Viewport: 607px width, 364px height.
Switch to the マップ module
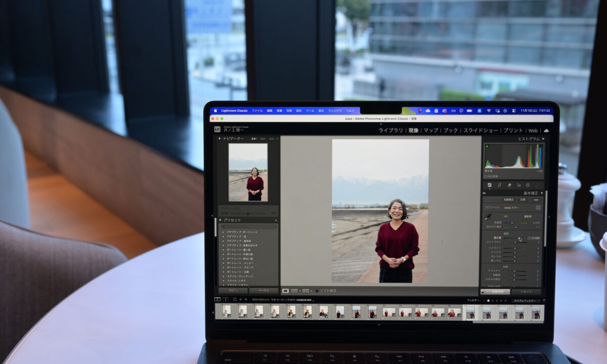(431, 130)
